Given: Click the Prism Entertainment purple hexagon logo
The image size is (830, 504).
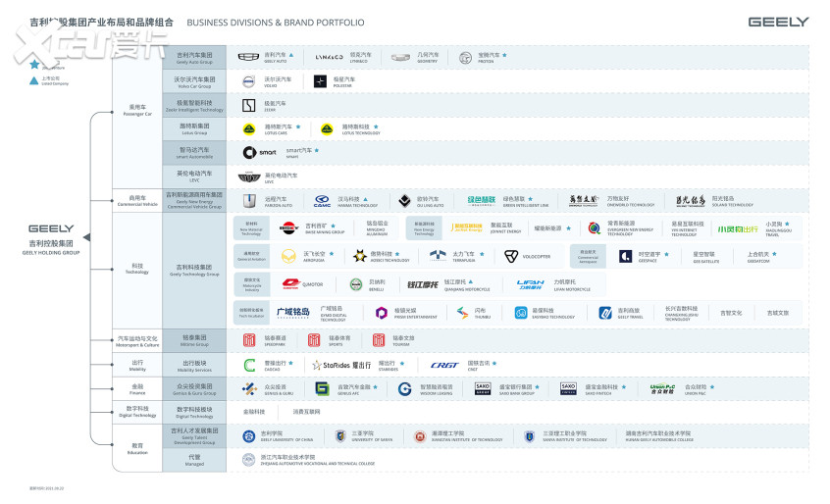Looking at the screenshot, I should click(381, 313).
